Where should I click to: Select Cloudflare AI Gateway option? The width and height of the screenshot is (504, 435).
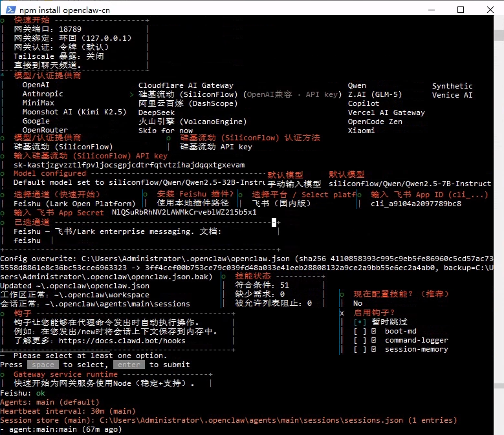pyautogui.click(x=186, y=85)
